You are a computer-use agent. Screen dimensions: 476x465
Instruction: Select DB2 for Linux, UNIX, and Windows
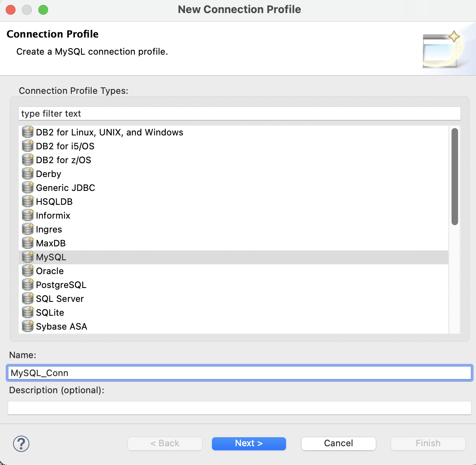[233, 132]
